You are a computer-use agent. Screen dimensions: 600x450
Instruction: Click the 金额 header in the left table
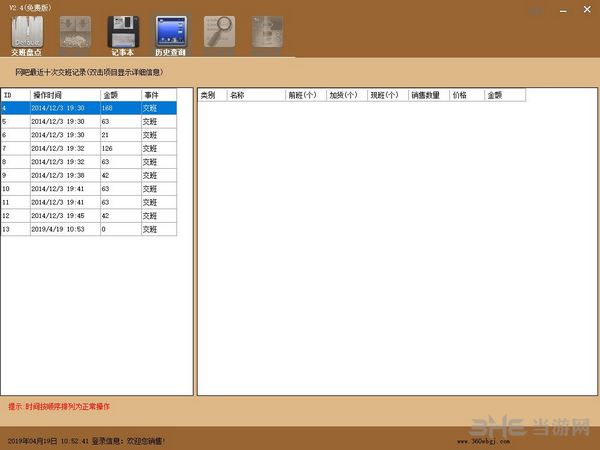point(120,95)
